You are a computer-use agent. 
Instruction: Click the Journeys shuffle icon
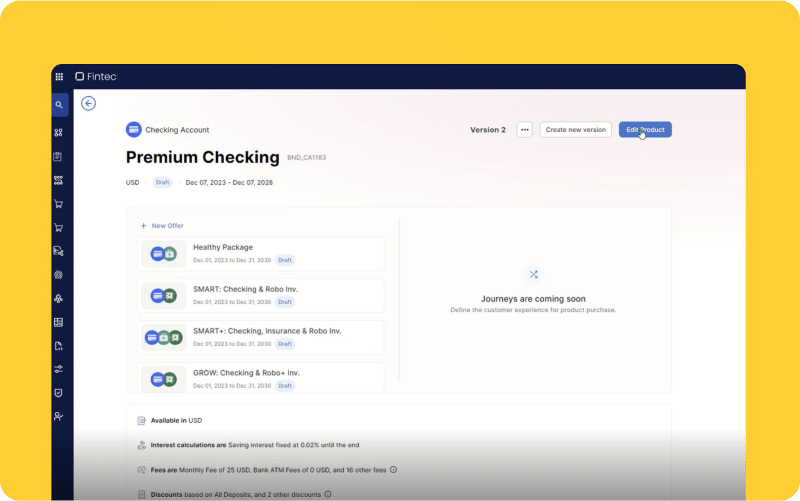[533, 274]
